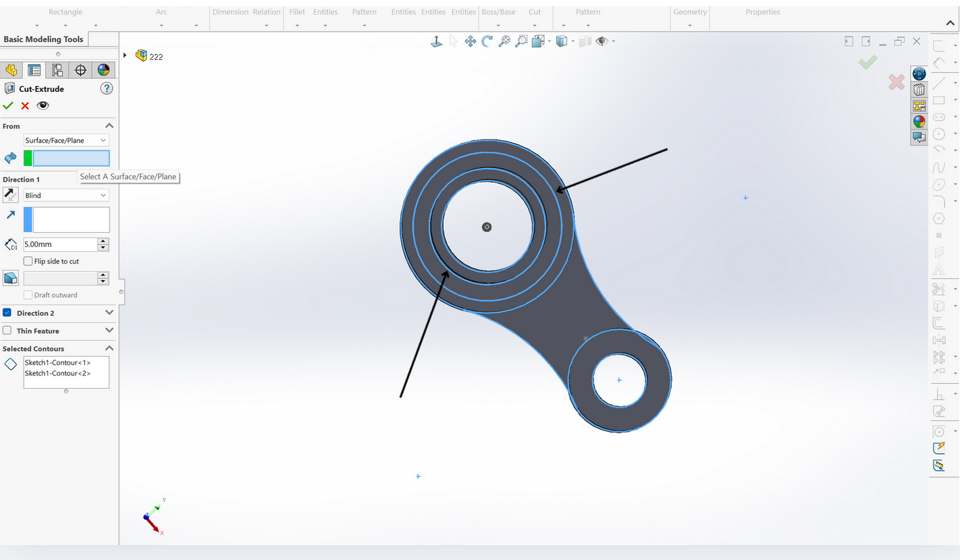Expand the Thin Feature section chevron
Screen dimensions: 960x560
[x=109, y=331]
